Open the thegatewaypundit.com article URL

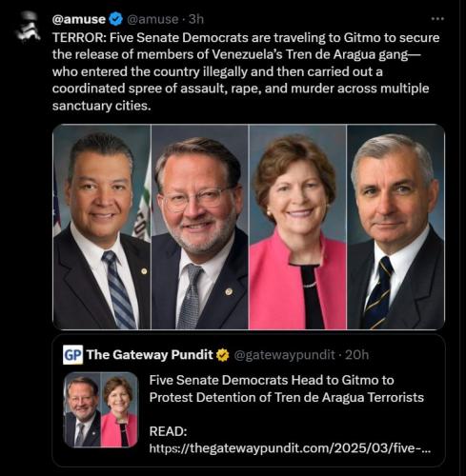click(290, 448)
